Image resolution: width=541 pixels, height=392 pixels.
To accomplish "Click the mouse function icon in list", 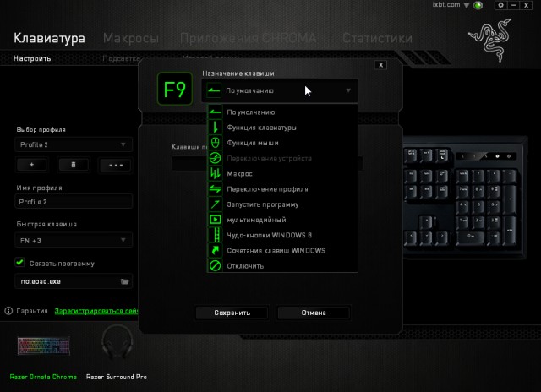I will 215,143.
